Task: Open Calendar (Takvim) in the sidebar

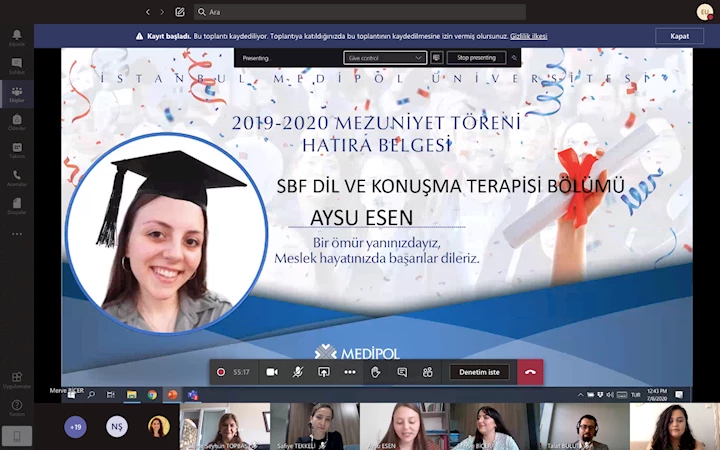Action: [x=17, y=150]
